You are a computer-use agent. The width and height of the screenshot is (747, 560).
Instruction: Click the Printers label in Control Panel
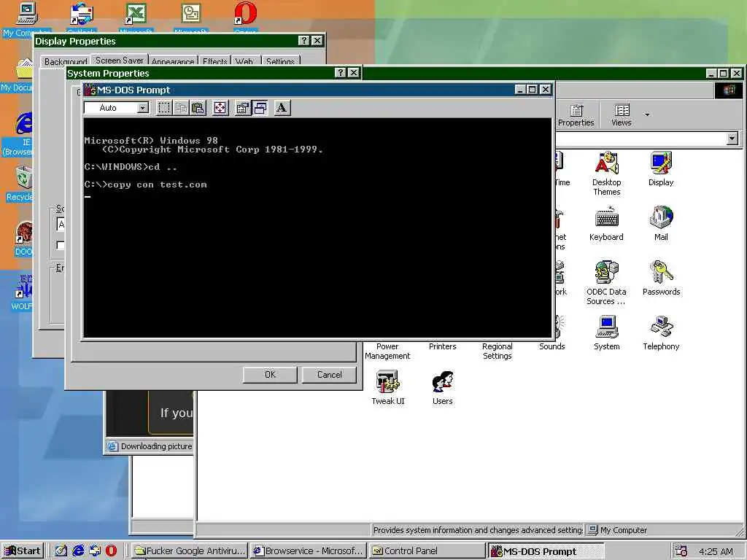(x=443, y=346)
